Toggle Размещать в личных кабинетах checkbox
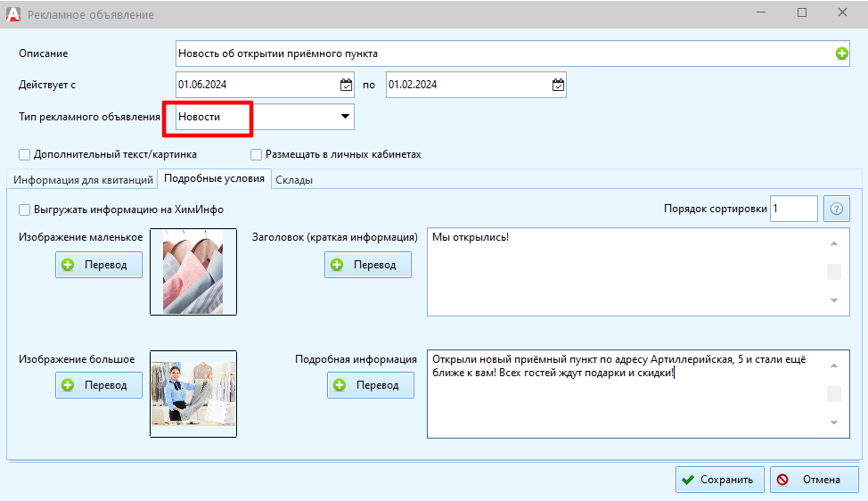This screenshot has width=868, height=501. pyautogui.click(x=257, y=154)
